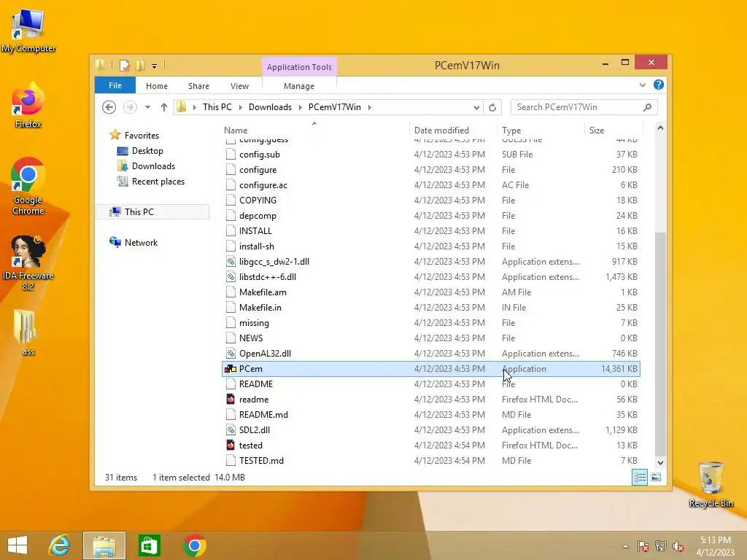This screenshot has width=747, height=560.
Task: Expand the This PC breadcrumb arrow
Action: [x=240, y=107]
